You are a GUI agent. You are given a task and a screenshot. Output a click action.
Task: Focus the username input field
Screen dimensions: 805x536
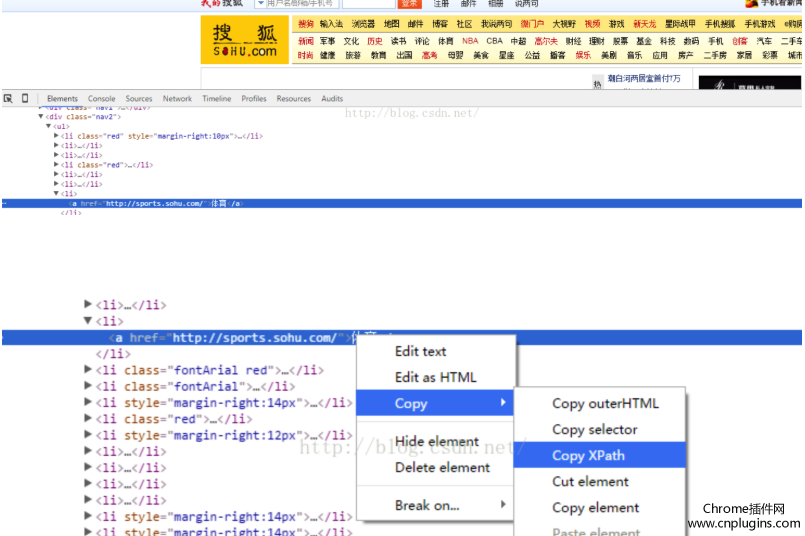pyautogui.click(x=302, y=4)
